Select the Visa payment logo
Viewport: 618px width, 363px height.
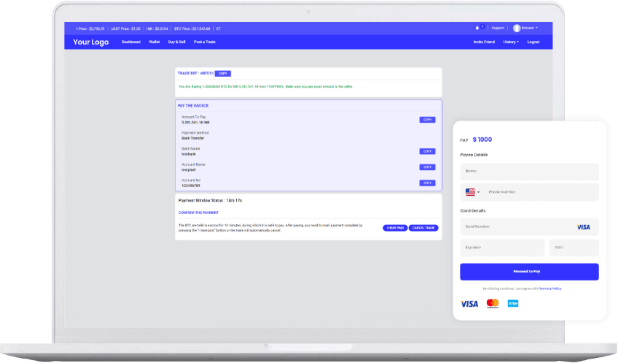tap(469, 304)
